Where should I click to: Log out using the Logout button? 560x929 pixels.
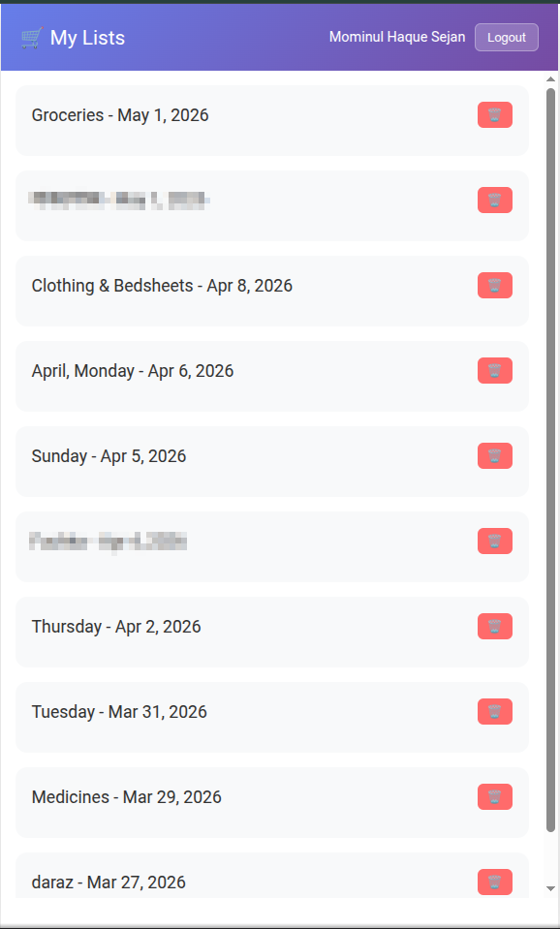click(507, 38)
